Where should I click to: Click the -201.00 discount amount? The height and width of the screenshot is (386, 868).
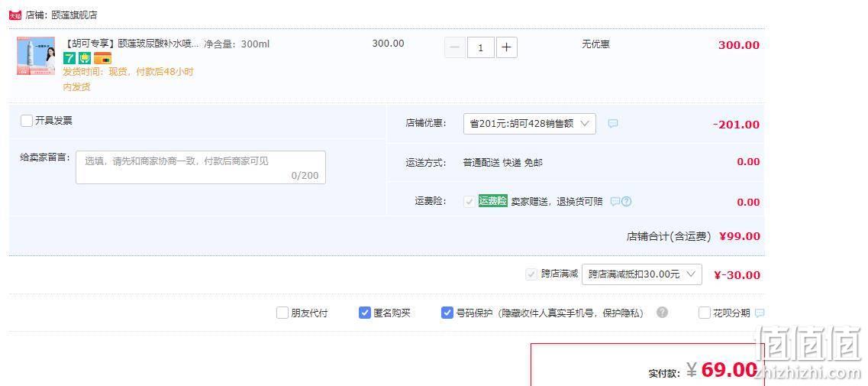[736, 125]
